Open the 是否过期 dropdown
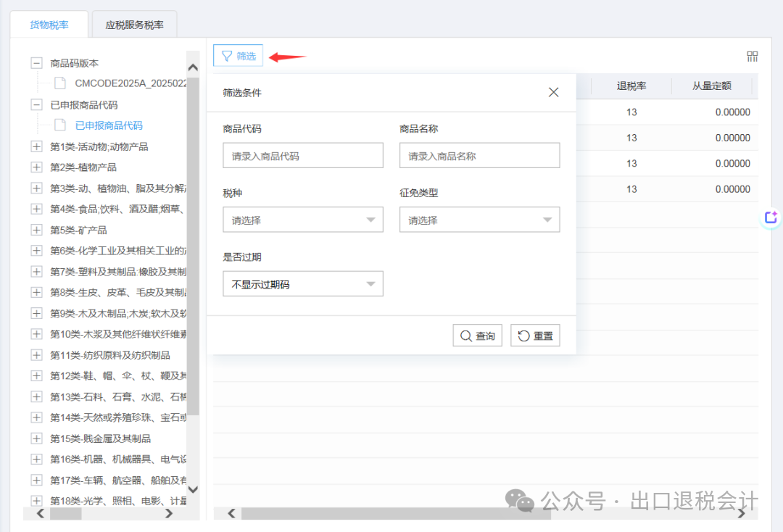 click(302, 284)
